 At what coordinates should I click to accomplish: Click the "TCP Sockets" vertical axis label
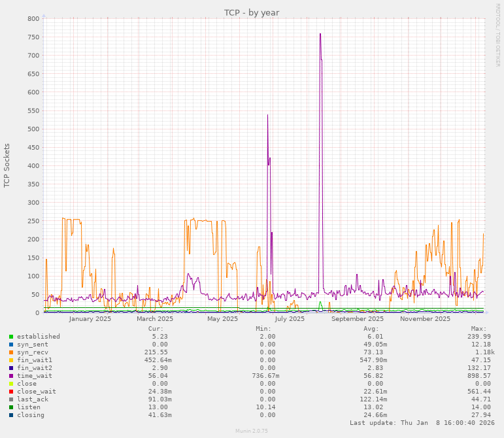7,165
